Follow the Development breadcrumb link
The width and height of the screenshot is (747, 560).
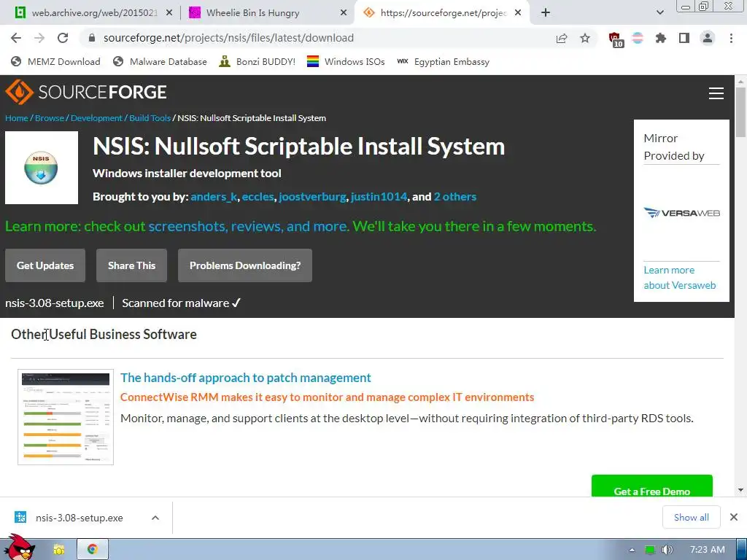pyautogui.click(x=96, y=118)
